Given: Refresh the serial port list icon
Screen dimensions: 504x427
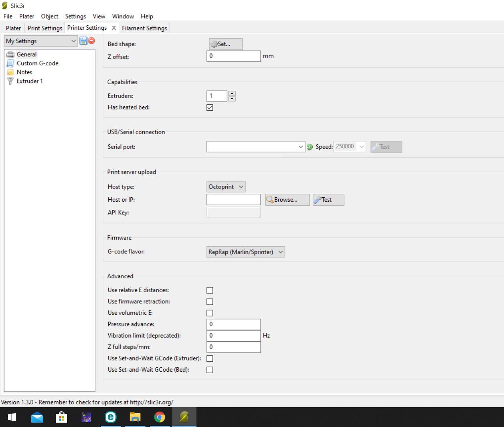Looking at the screenshot, I should pyautogui.click(x=310, y=147).
